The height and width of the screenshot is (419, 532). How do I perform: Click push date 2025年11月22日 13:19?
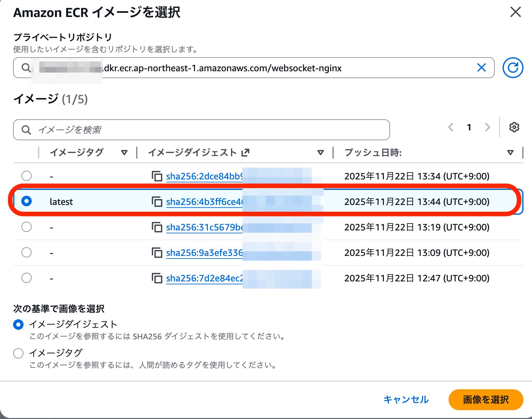point(417,227)
